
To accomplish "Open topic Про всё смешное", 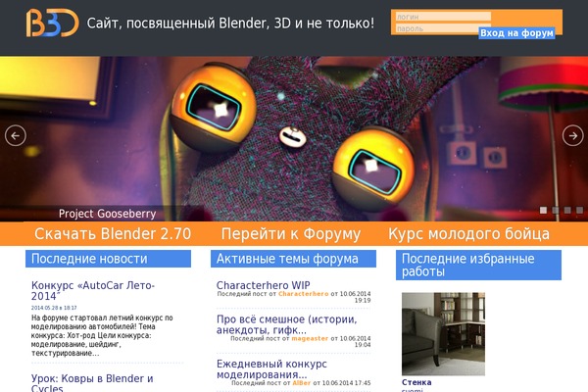I will click(x=287, y=324).
